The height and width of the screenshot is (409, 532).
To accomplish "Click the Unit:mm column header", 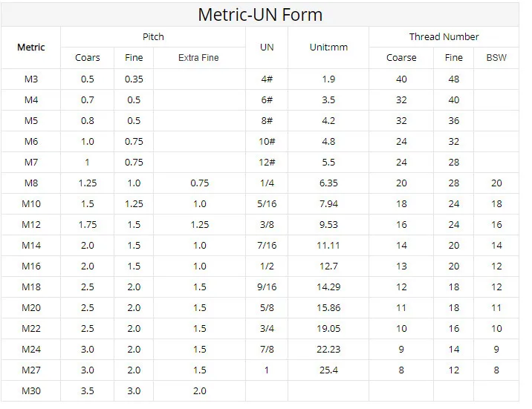I will click(328, 48).
